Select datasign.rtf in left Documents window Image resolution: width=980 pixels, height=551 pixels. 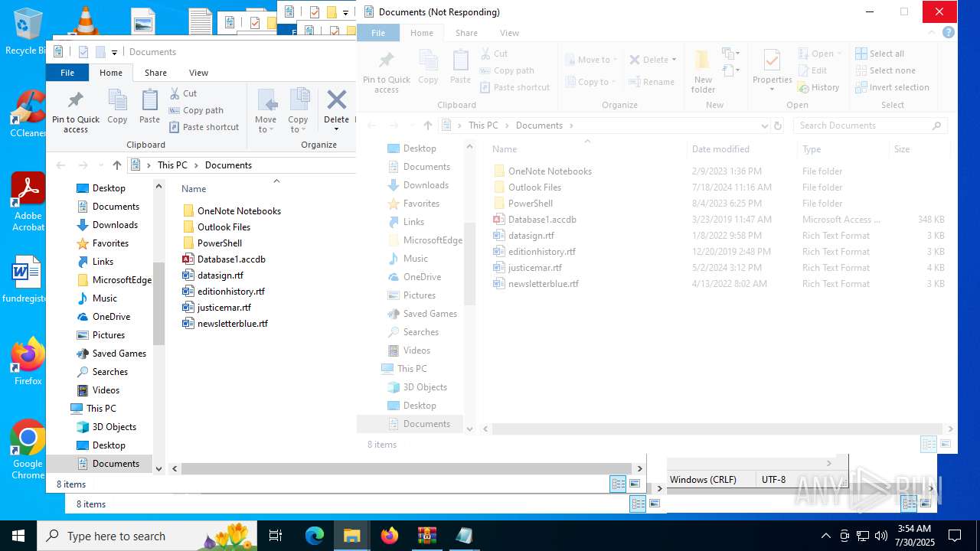213,275
